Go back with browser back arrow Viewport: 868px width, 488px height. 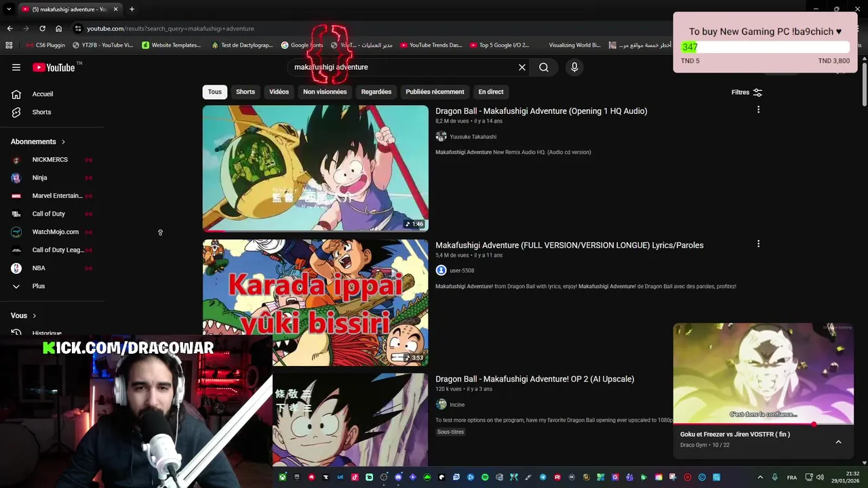pos(9,28)
